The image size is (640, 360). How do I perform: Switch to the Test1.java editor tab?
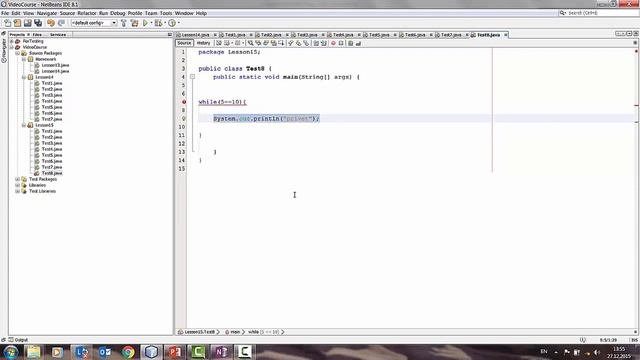pos(235,35)
